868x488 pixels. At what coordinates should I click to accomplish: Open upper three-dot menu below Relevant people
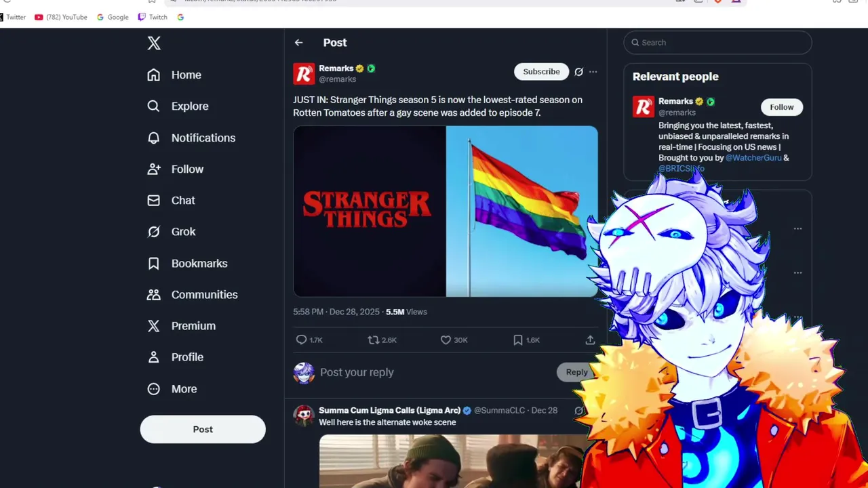(x=797, y=229)
